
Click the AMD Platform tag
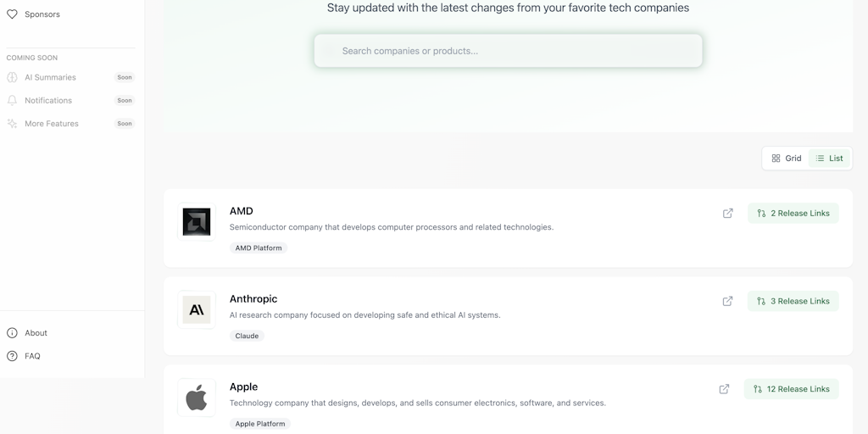coord(259,248)
